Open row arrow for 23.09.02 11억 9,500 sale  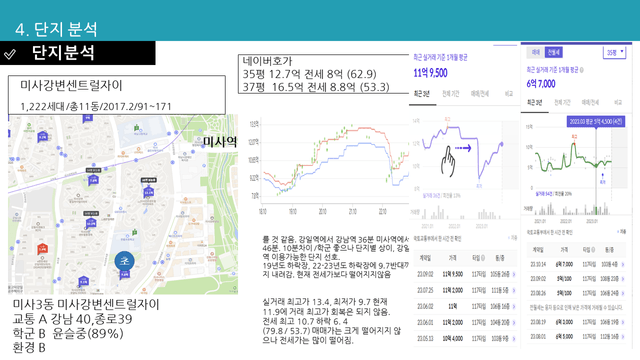[x=513, y=275]
